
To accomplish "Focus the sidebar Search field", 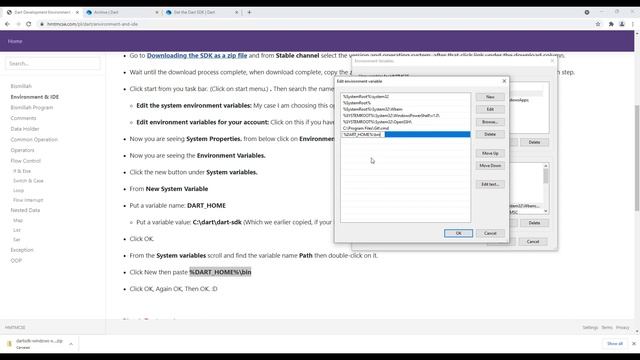I will click(x=53, y=64).
